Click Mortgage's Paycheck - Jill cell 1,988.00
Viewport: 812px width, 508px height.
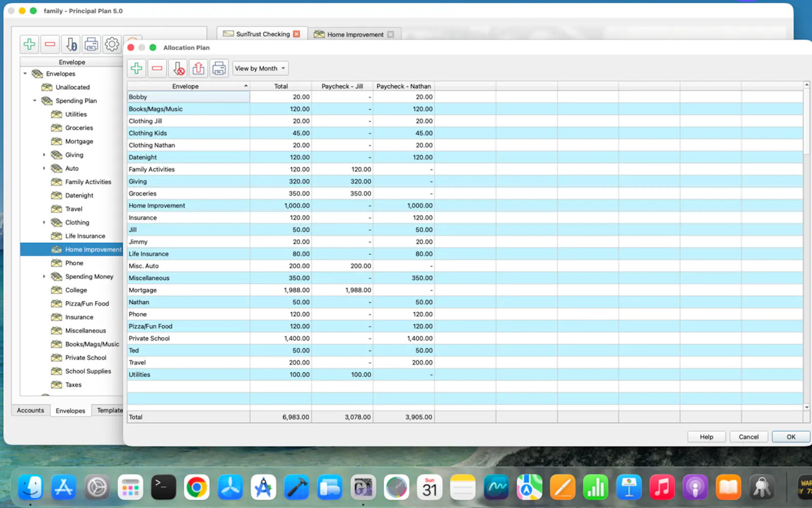(342, 290)
